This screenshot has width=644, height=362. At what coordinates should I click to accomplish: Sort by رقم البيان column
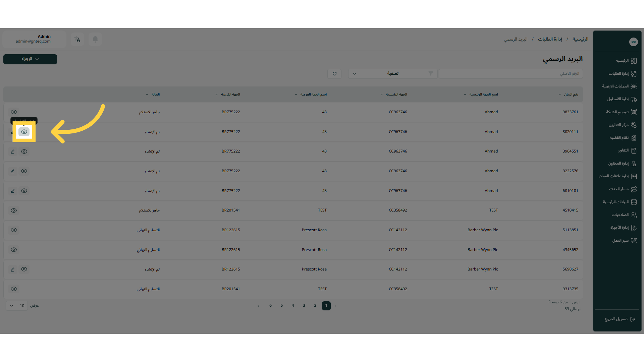(x=569, y=95)
